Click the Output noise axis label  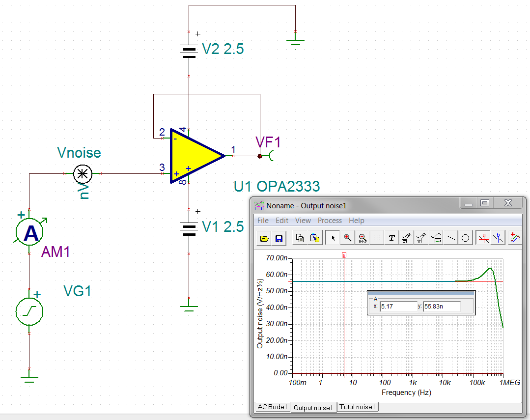259,313
